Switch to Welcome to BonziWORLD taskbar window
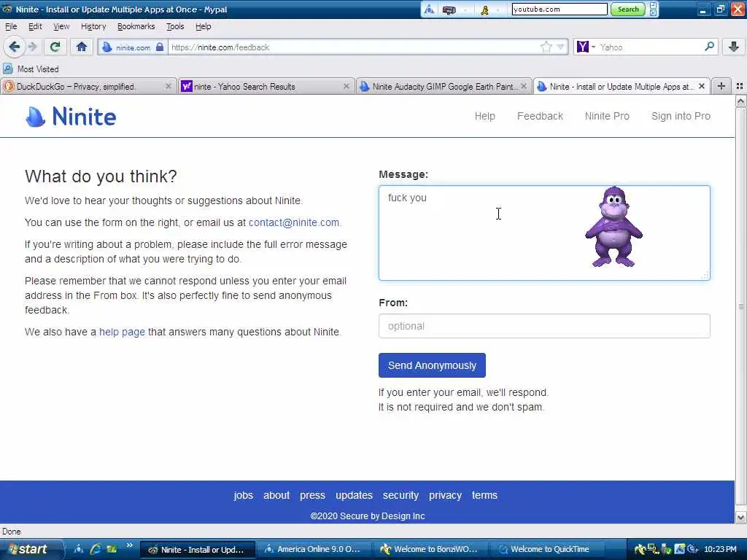 (x=430, y=549)
